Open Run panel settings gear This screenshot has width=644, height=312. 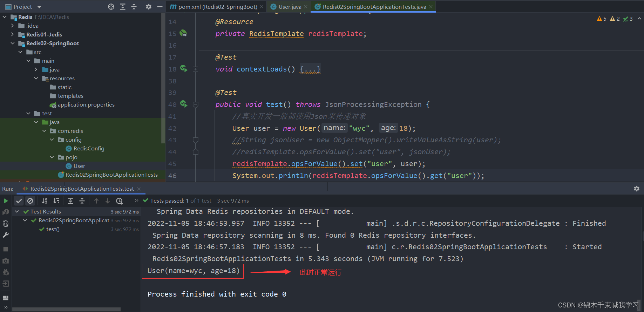point(637,189)
